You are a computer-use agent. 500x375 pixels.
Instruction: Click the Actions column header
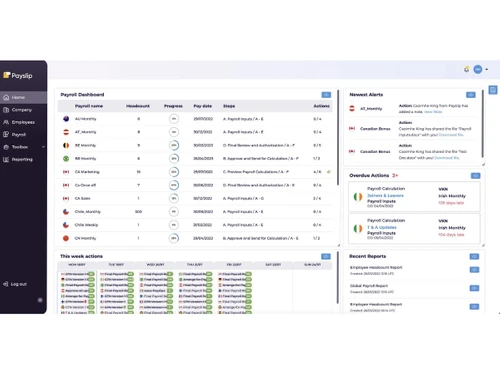(x=322, y=106)
